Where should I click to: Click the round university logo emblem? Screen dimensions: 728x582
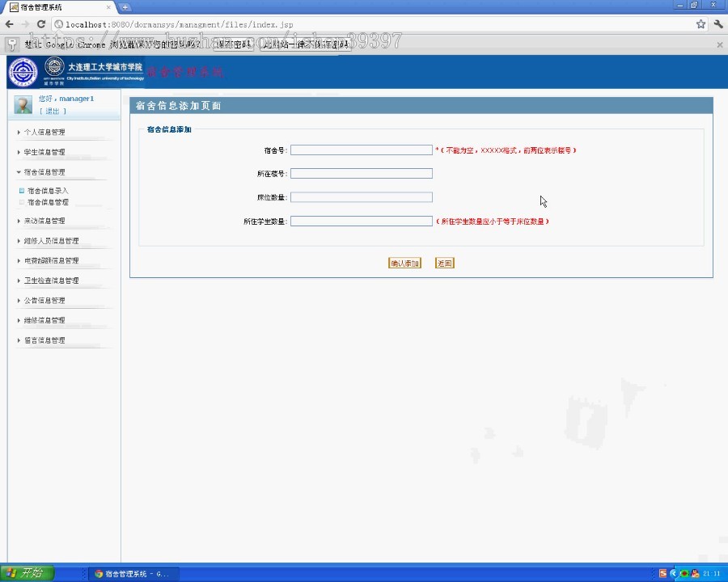(23, 72)
